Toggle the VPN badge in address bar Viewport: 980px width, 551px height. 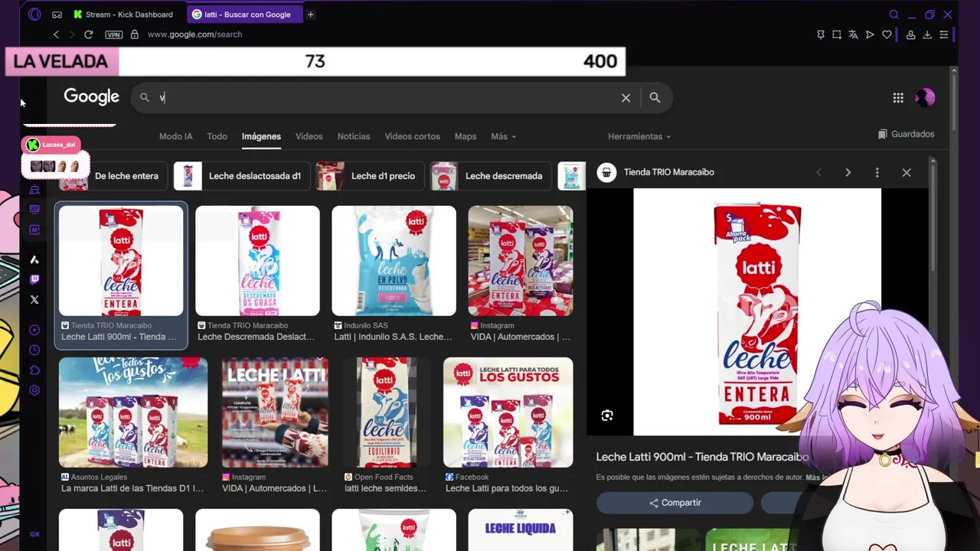(x=113, y=34)
